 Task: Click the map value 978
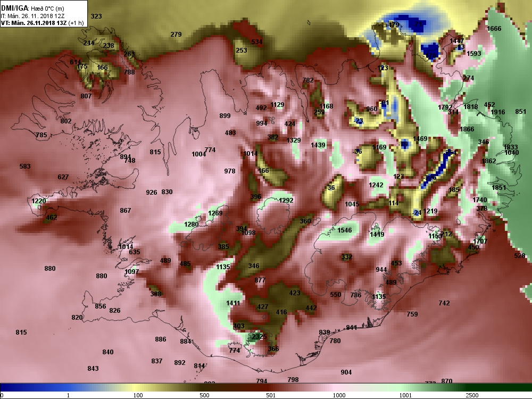pos(230,171)
